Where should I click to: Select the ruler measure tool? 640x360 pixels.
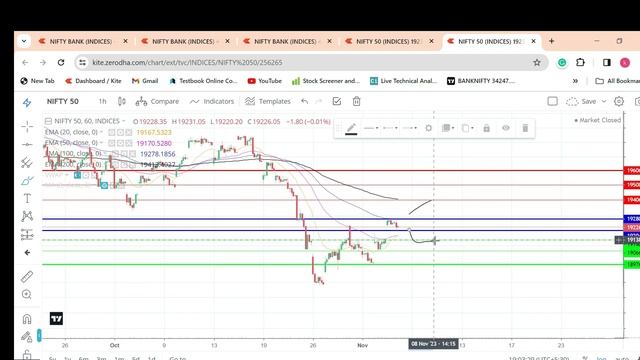coord(27,276)
